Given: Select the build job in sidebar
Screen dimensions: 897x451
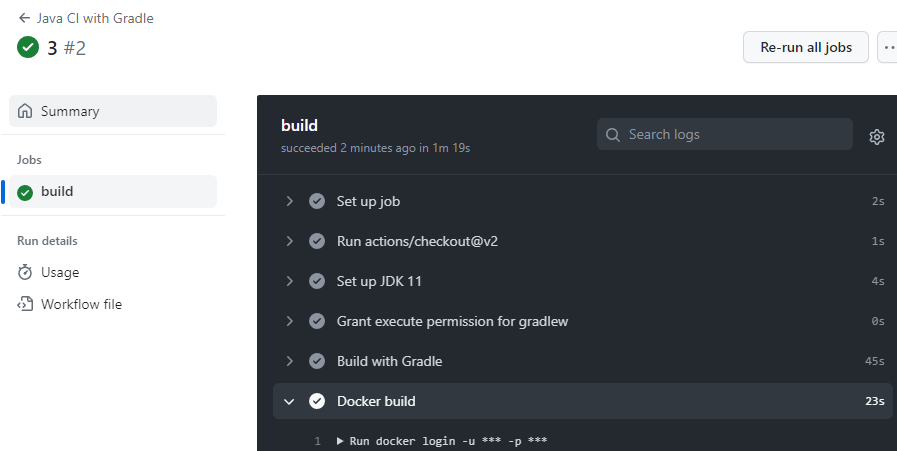Looking at the screenshot, I should pyautogui.click(x=113, y=191).
